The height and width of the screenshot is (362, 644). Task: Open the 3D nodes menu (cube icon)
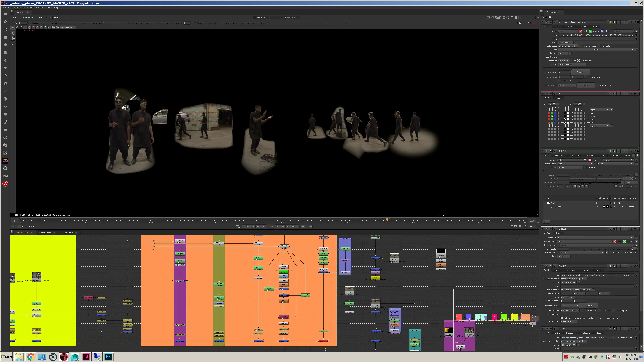pyautogui.click(x=5, y=83)
